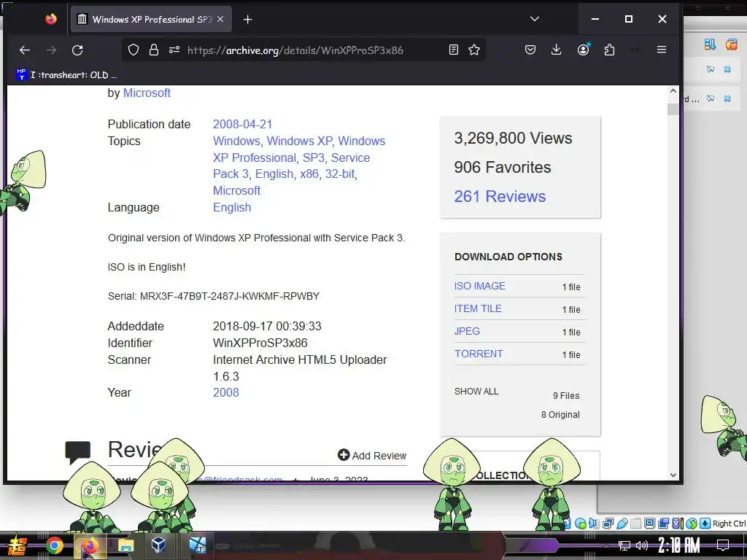The width and height of the screenshot is (747, 560).
Task: Toggle Reader View icon in address bar
Action: [x=454, y=50]
